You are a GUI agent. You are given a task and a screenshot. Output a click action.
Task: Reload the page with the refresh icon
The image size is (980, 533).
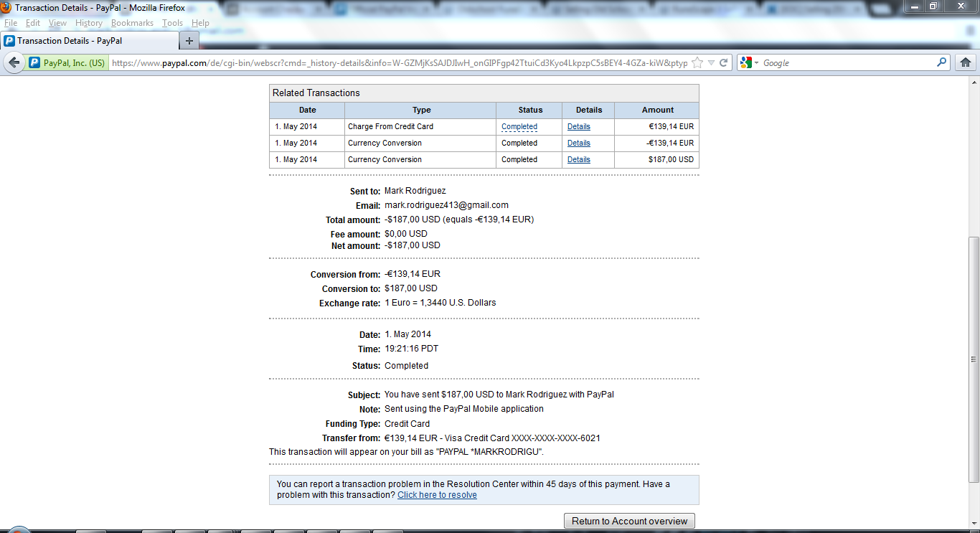(x=724, y=63)
